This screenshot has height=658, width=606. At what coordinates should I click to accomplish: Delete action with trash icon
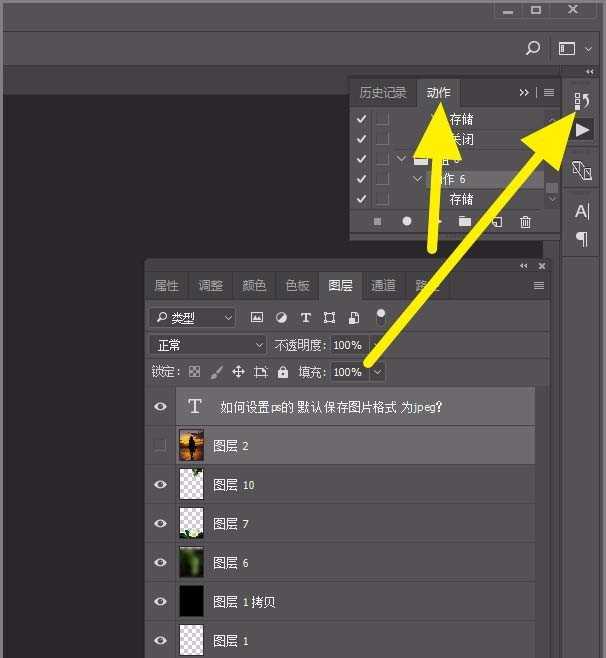[525, 222]
